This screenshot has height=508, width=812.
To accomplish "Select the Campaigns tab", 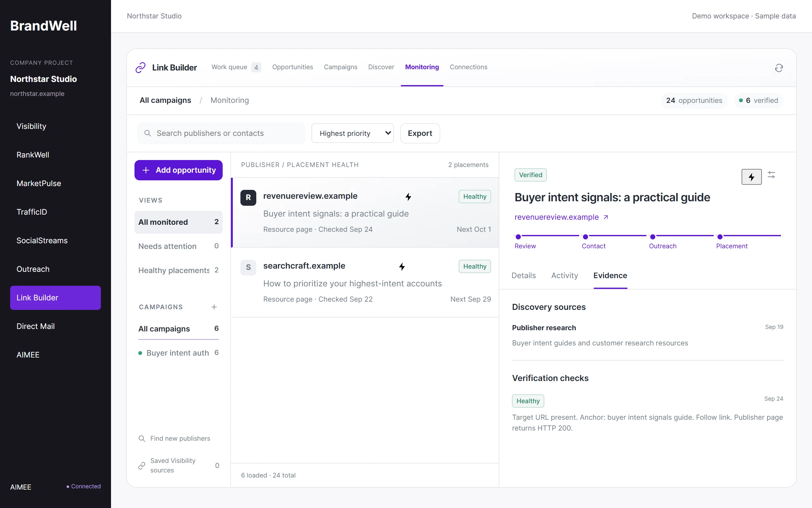I will 340,67.
